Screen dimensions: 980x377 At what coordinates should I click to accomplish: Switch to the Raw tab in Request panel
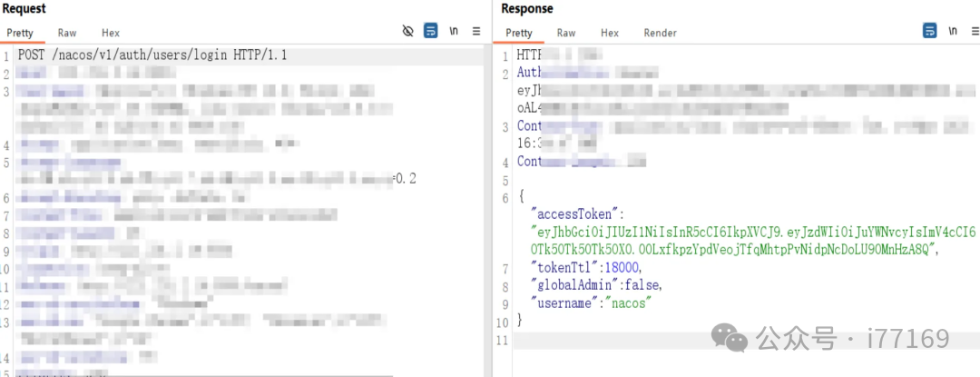(x=67, y=33)
